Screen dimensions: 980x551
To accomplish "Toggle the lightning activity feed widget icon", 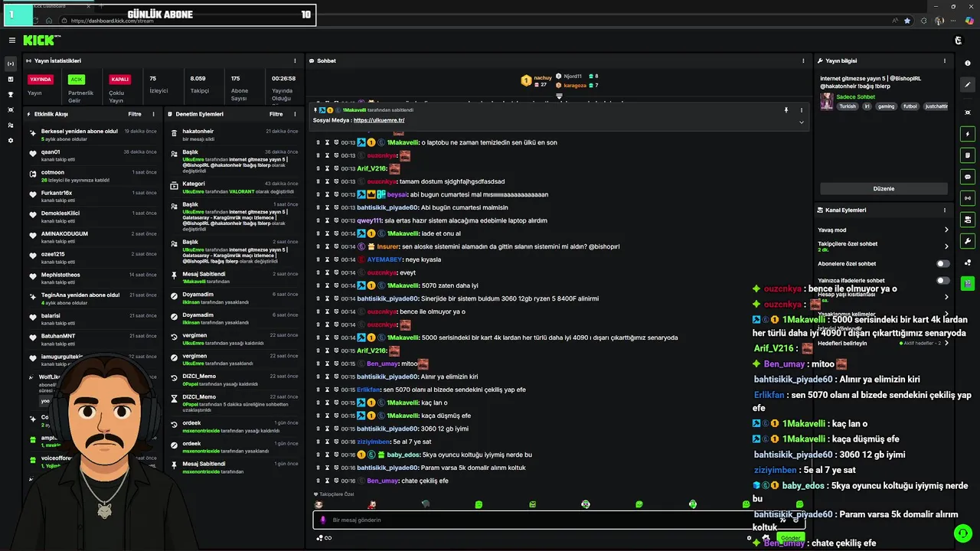I will point(968,134).
